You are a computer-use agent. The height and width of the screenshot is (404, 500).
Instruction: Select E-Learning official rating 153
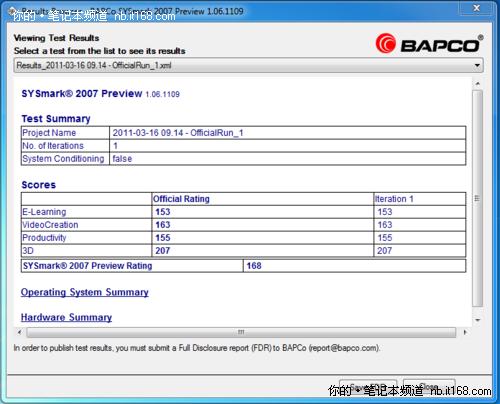click(163, 212)
